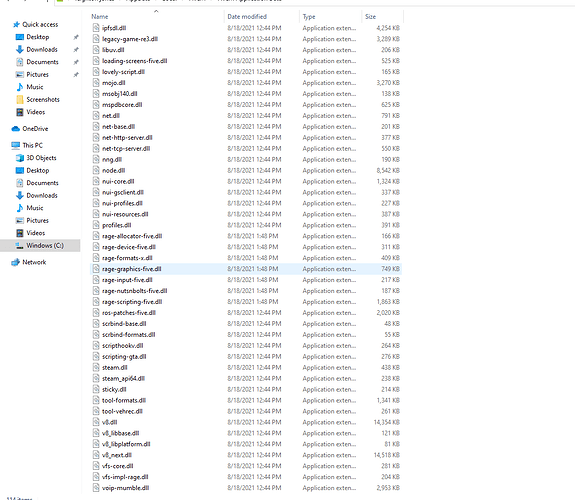Image resolution: width=575 pixels, height=500 pixels.
Task: Click the steam.dll file icon
Action: (96, 367)
